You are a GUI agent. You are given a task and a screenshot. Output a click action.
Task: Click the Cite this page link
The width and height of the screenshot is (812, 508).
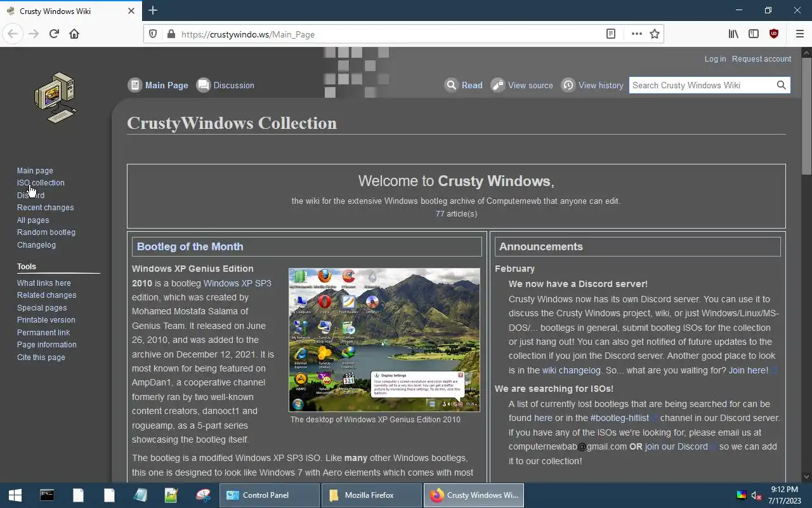pyautogui.click(x=41, y=358)
